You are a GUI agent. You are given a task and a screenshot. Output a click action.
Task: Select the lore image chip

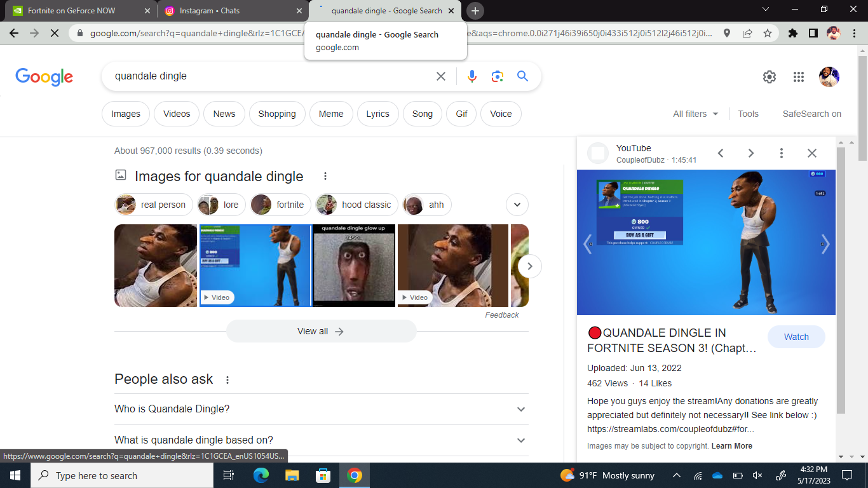pyautogui.click(x=221, y=205)
